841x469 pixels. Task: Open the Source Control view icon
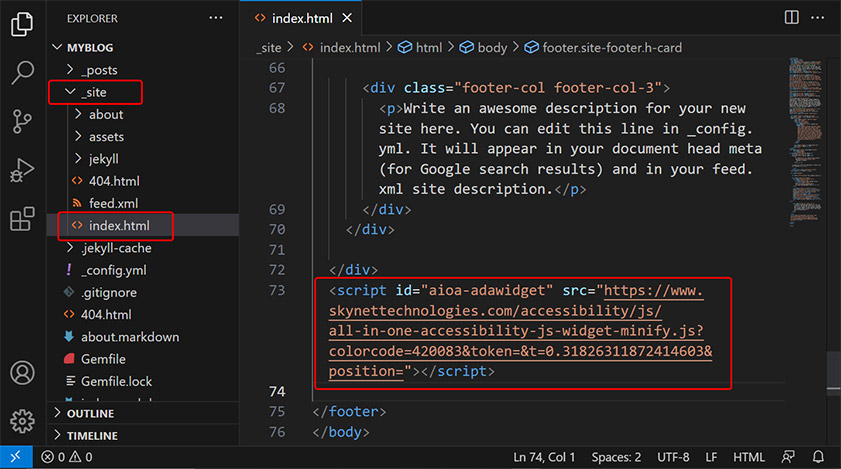click(22, 122)
